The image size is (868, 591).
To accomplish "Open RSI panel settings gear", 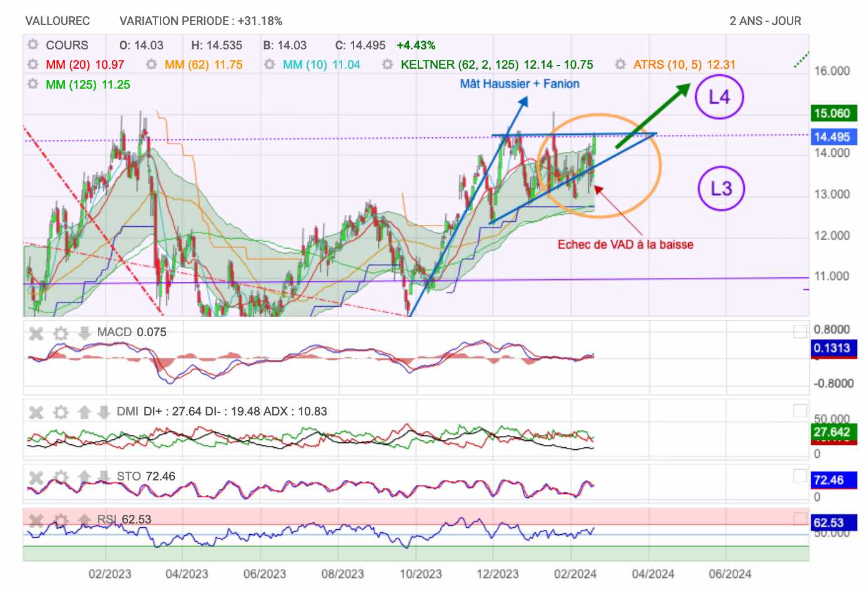I will click(61, 520).
